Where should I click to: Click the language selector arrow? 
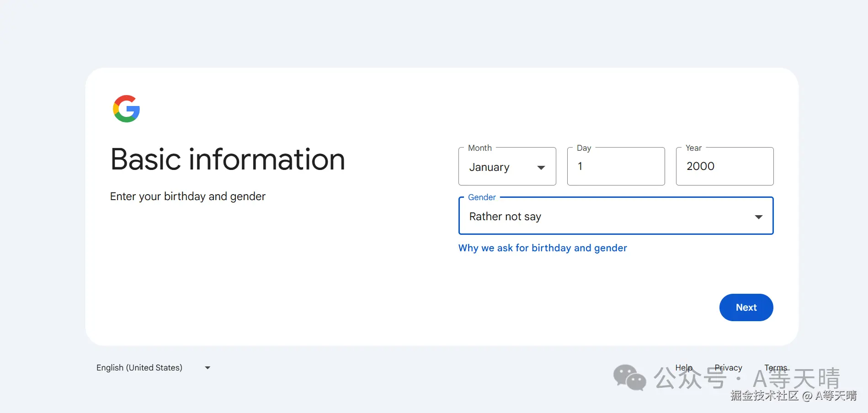click(x=208, y=368)
